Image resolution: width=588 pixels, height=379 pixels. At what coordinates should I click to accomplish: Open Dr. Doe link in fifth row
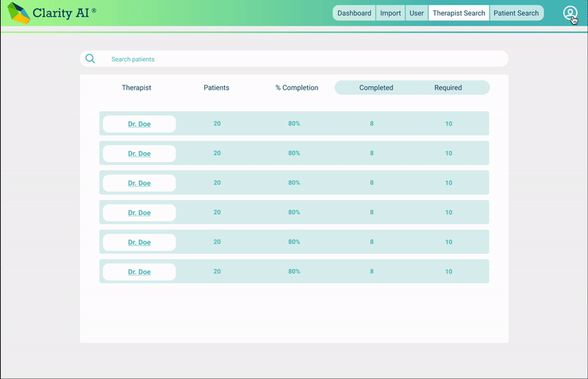[139, 242]
